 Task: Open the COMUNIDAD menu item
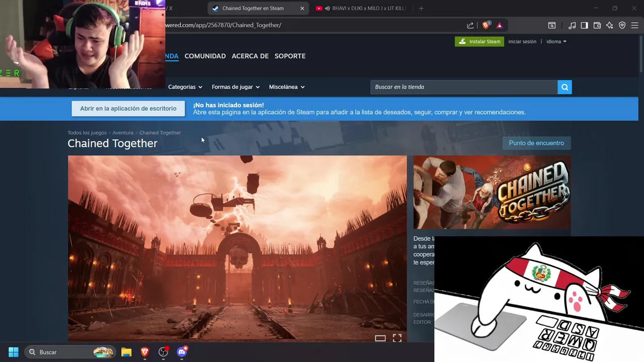coord(205,56)
